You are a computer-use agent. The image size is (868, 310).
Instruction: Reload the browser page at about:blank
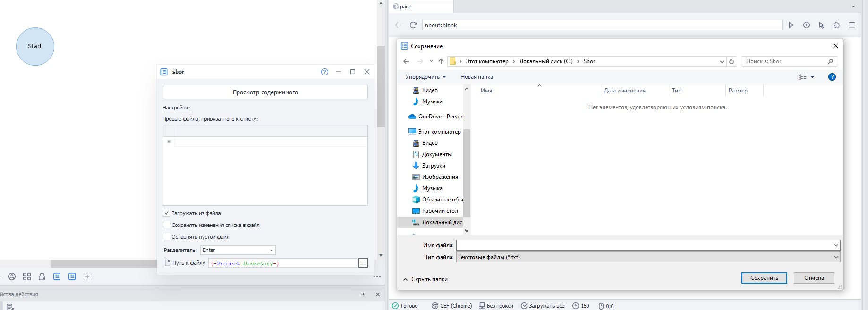pos(413,25)
